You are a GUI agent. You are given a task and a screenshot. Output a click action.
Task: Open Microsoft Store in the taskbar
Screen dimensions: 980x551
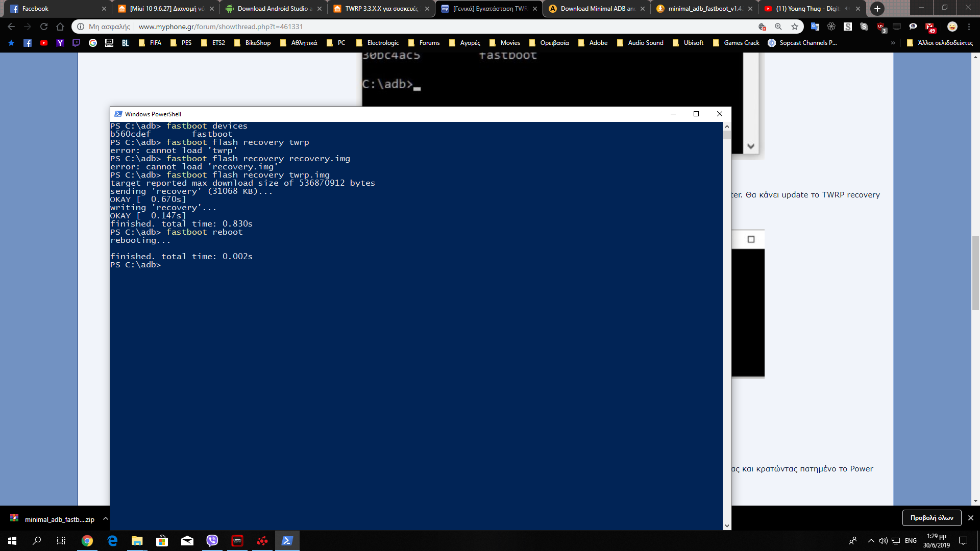(162, 541)
